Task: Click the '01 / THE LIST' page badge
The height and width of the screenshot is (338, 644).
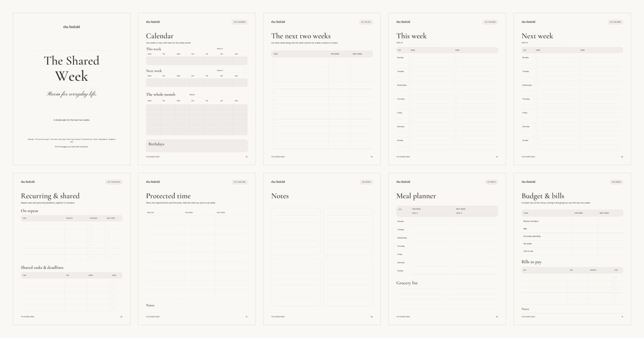Action: (366, 22)
